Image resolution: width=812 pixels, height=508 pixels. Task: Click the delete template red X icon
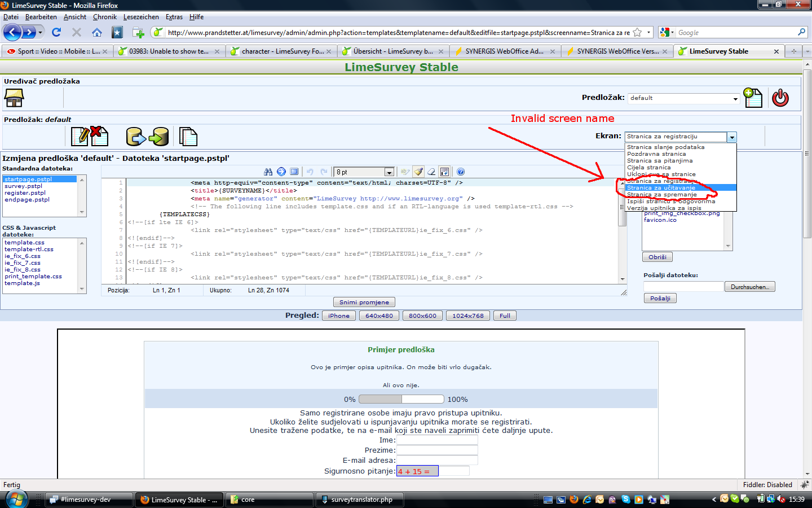click(99, 135)
